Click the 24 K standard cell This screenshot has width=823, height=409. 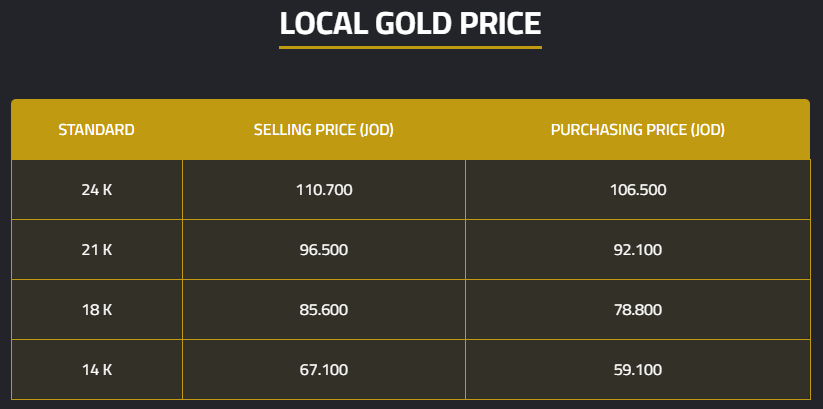click(97, 190)
